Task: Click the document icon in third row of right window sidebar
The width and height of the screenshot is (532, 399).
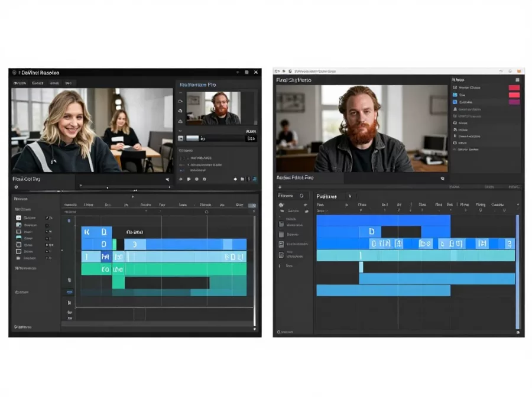Action: coord(281,244)
